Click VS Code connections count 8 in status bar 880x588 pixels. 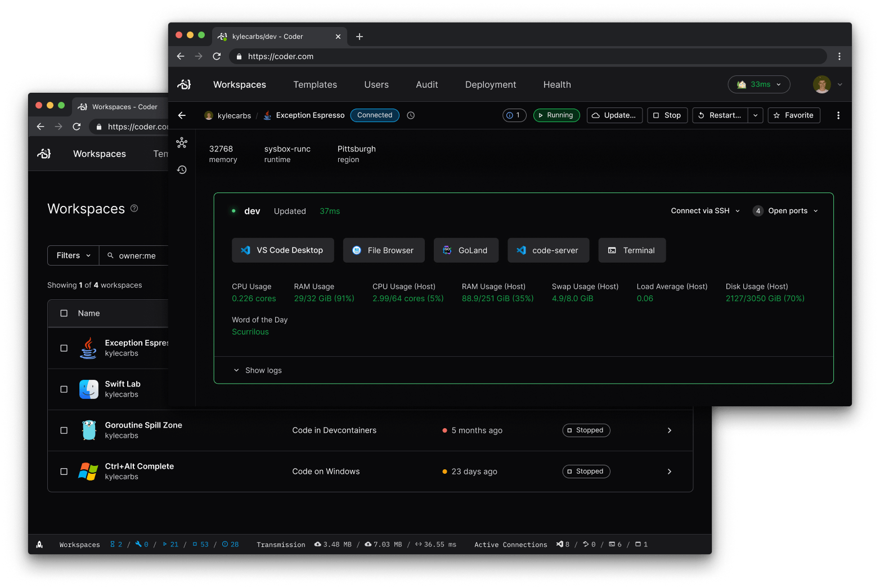coord(563,544)
